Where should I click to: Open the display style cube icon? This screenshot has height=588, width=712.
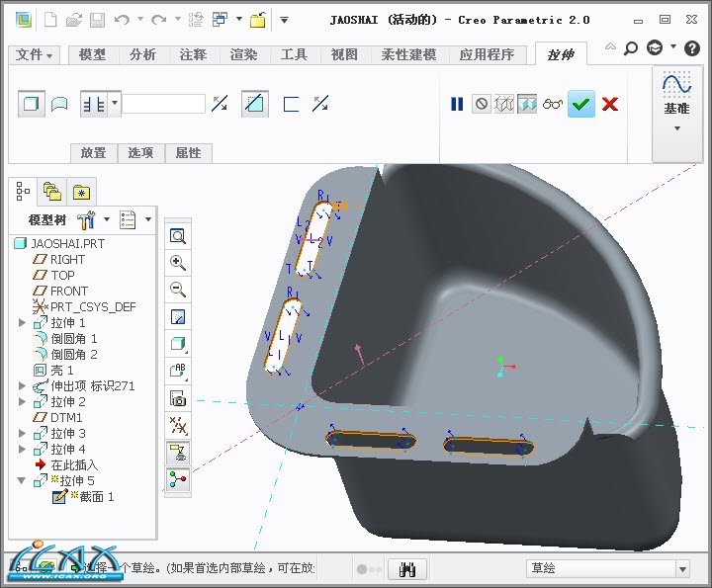click(178, 344)
